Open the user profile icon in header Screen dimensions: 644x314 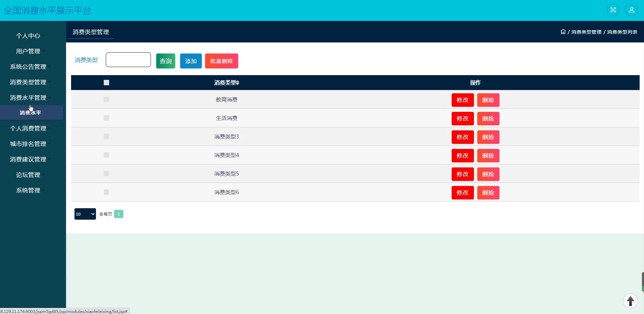click(x=632, y=10)
